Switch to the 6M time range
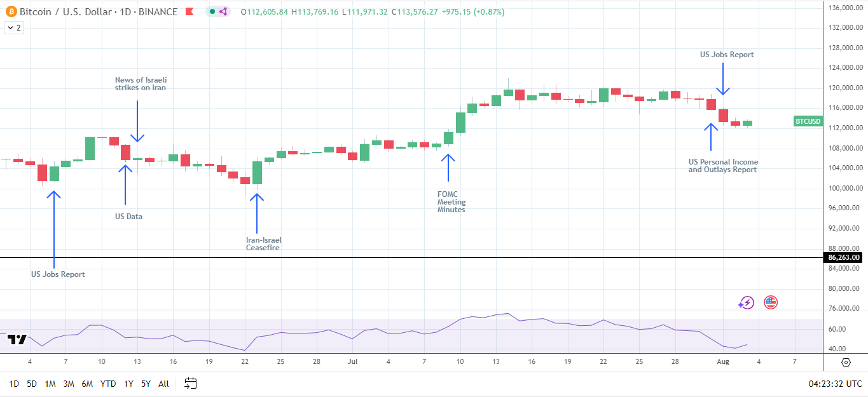 [88, 384]
